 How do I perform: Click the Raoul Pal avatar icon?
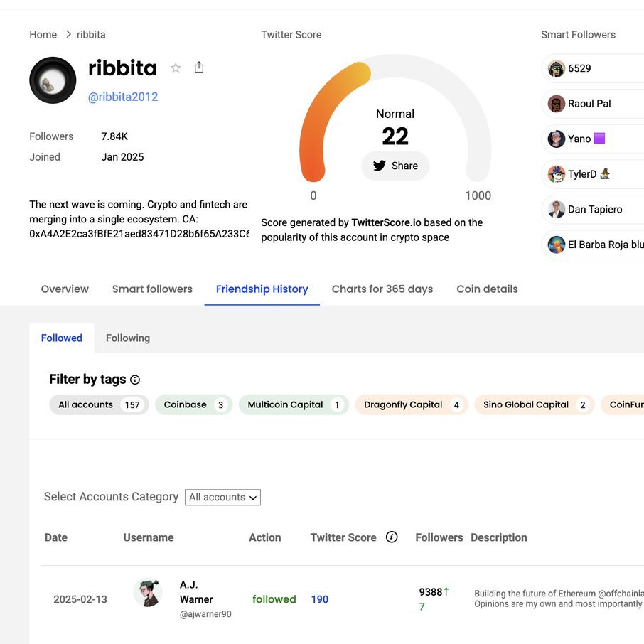point(557,104)
